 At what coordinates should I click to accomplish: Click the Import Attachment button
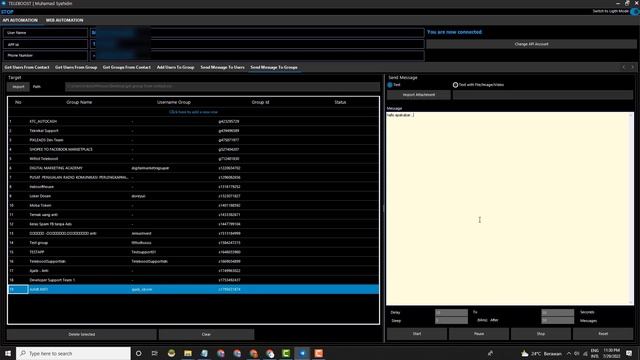pos(419,95)
